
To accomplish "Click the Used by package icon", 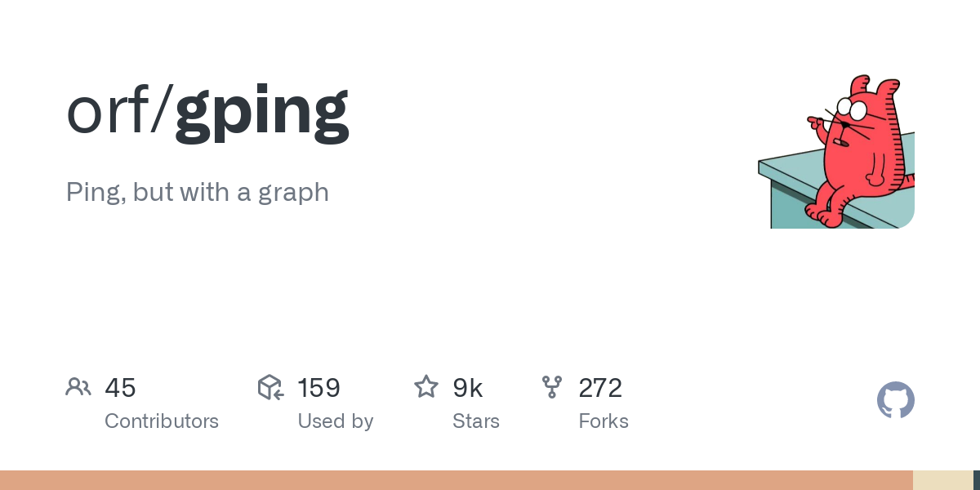I will tap(270, 387).
